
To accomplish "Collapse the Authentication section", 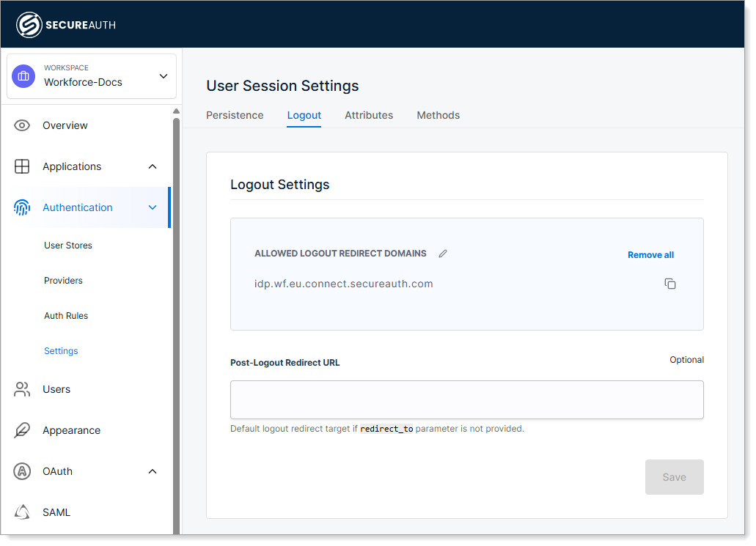I will click(153, 207).
